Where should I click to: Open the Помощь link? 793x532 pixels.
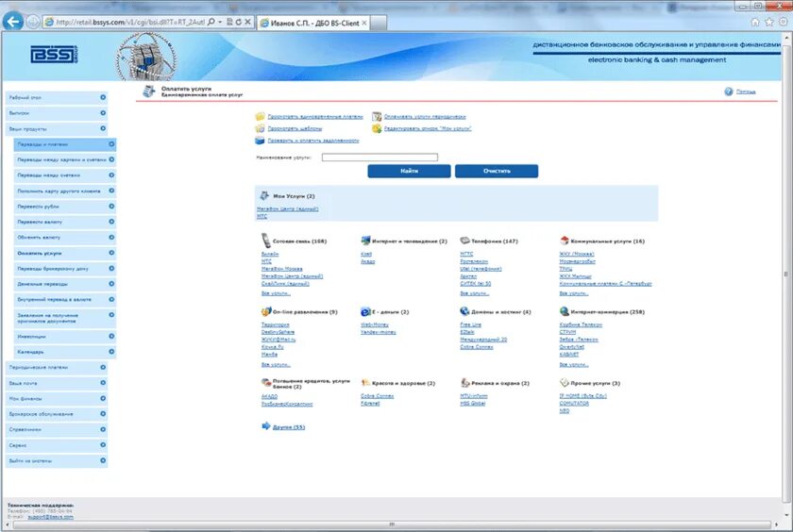tap(746, 91)
